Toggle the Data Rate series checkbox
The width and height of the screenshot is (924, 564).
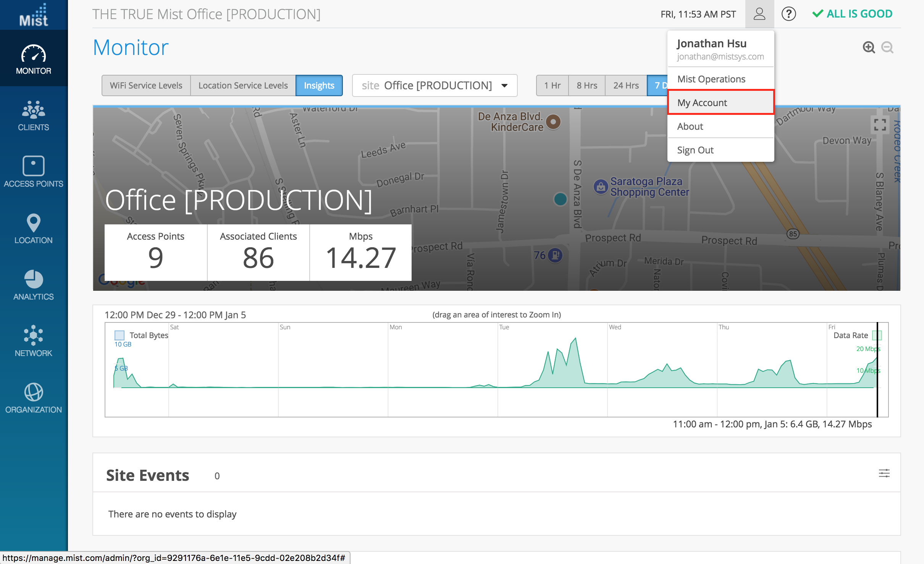click(x=877, y=335)
